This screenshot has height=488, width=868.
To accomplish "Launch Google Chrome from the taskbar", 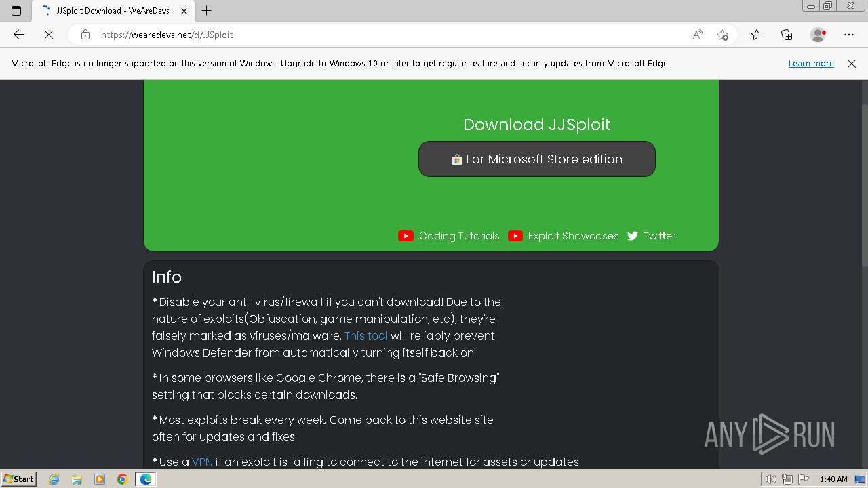I will tap(123, 479).
